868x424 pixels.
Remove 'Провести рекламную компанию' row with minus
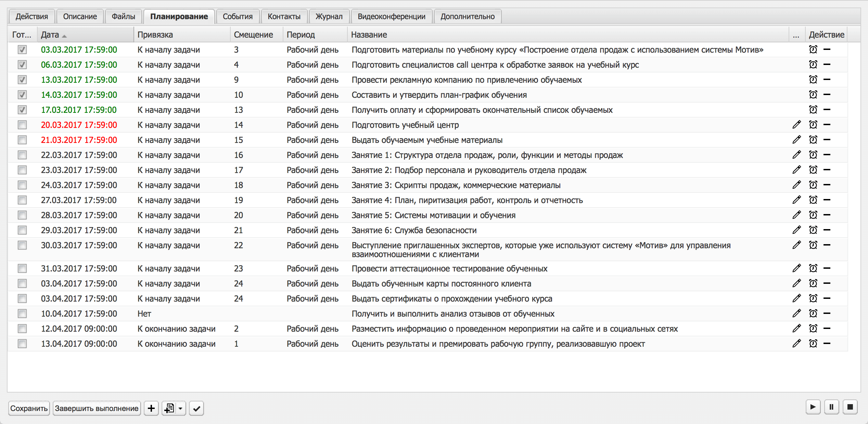coord(827,80)
